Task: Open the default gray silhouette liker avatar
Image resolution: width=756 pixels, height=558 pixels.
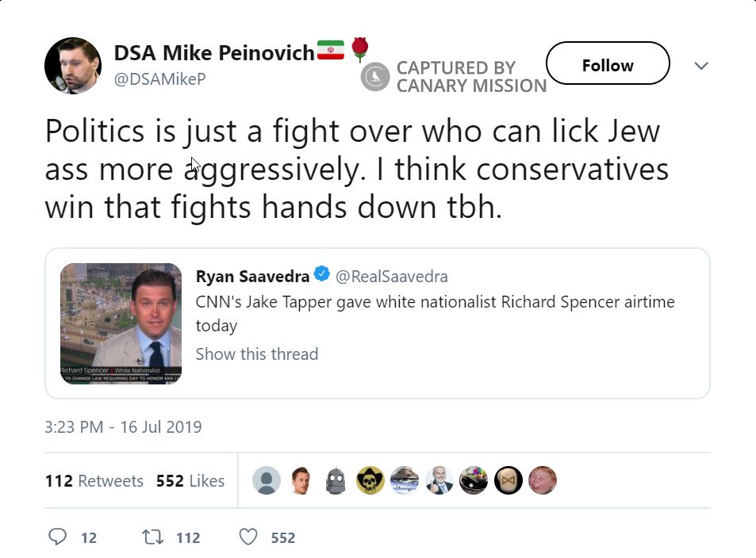Action: [x=267, y=480]
